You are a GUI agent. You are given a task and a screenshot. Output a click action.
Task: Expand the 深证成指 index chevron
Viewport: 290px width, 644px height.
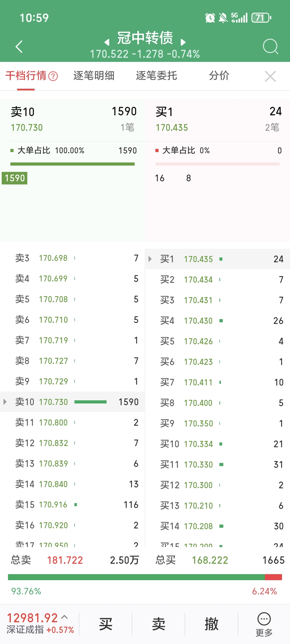(x=65, y=617)
